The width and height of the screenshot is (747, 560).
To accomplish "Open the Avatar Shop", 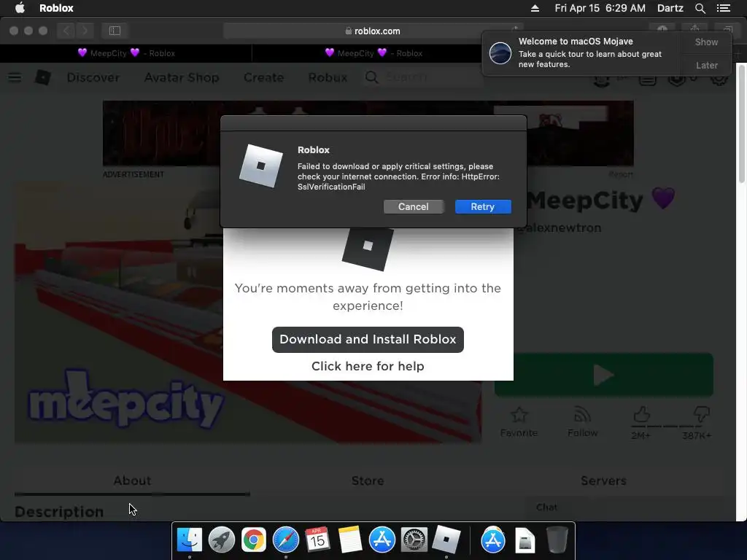I will [x=182, y=77].
